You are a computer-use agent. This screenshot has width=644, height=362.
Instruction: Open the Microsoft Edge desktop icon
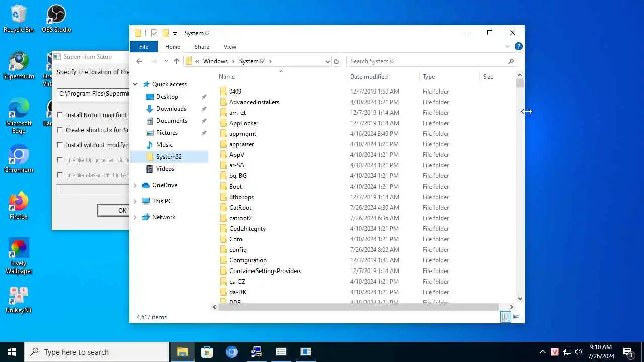click(x=19, y=116)
